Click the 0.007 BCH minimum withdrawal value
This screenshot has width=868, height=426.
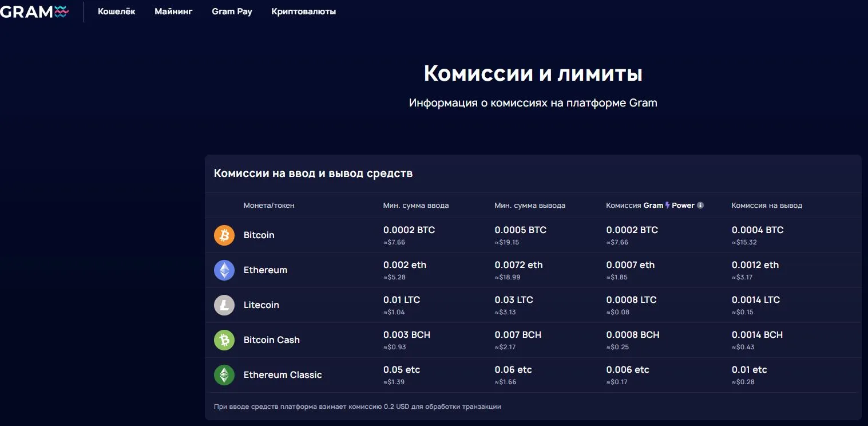coord(518,335)
